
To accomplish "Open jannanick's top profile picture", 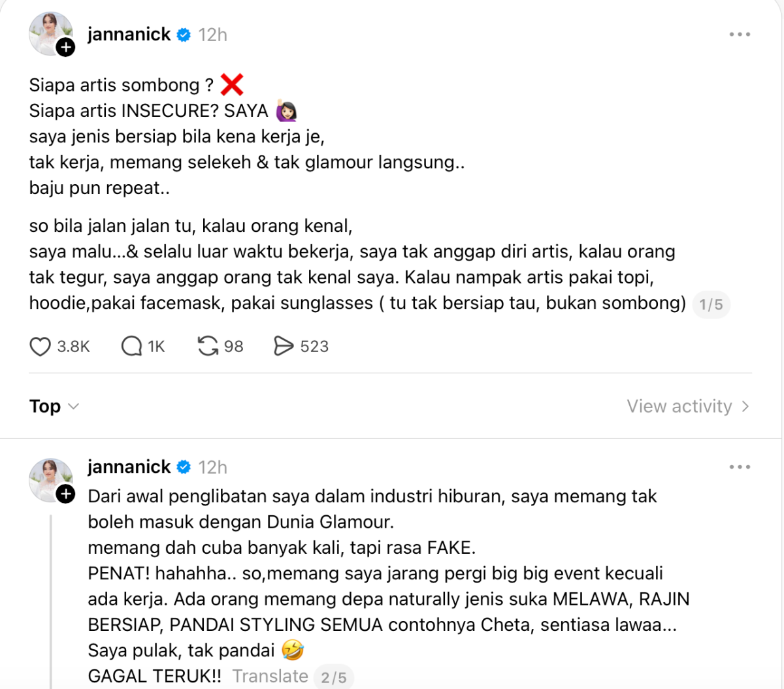I will (x=50, y=33).
